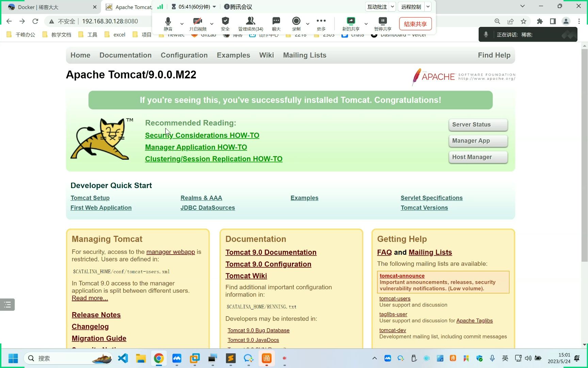588x368 pixels.
Task: Open interactive annotation dropdown arrow
Action: click(x=392, y=7)
